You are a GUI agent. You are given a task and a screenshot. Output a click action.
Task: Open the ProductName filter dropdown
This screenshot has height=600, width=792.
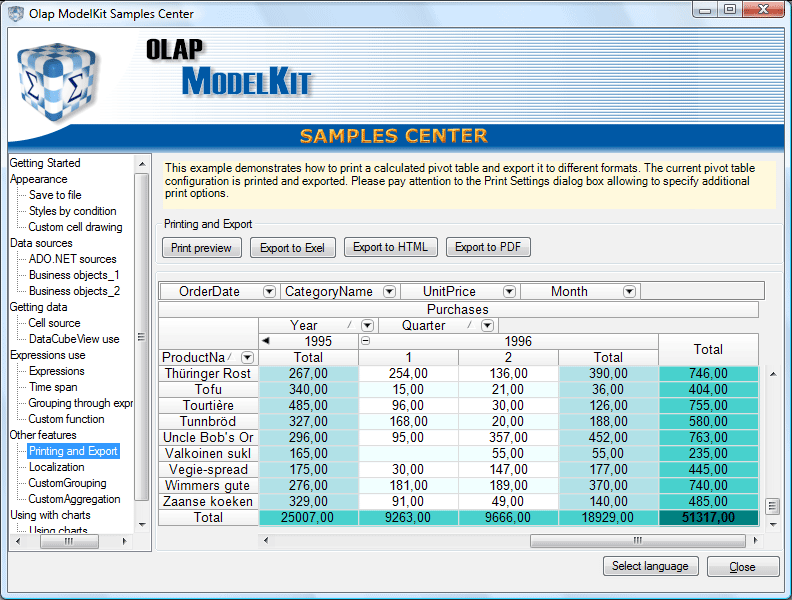(247, 358)
